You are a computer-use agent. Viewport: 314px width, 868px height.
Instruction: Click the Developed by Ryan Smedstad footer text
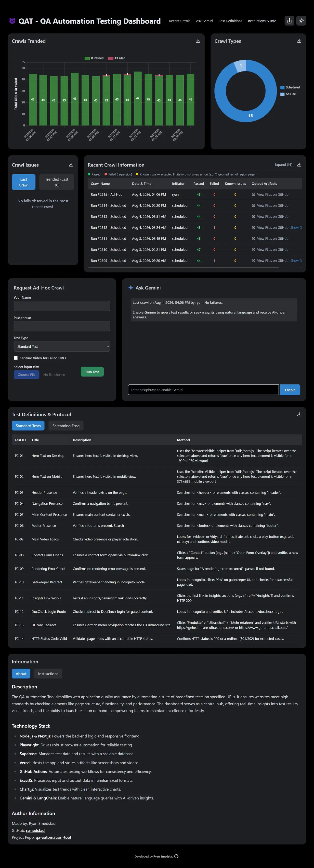154,856
